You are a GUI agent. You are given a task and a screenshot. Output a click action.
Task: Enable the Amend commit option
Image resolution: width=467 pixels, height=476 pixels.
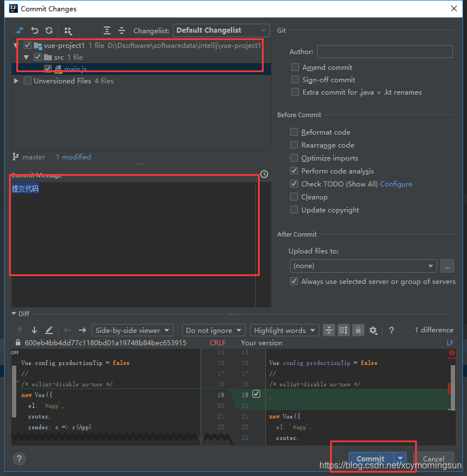click(x=295, y=67)
